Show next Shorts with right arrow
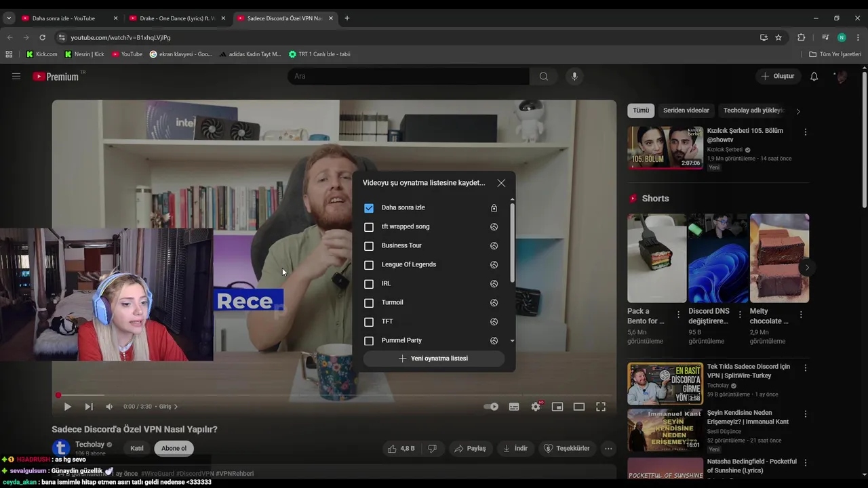This screenshot has width=868, height=488. [807, 268]
